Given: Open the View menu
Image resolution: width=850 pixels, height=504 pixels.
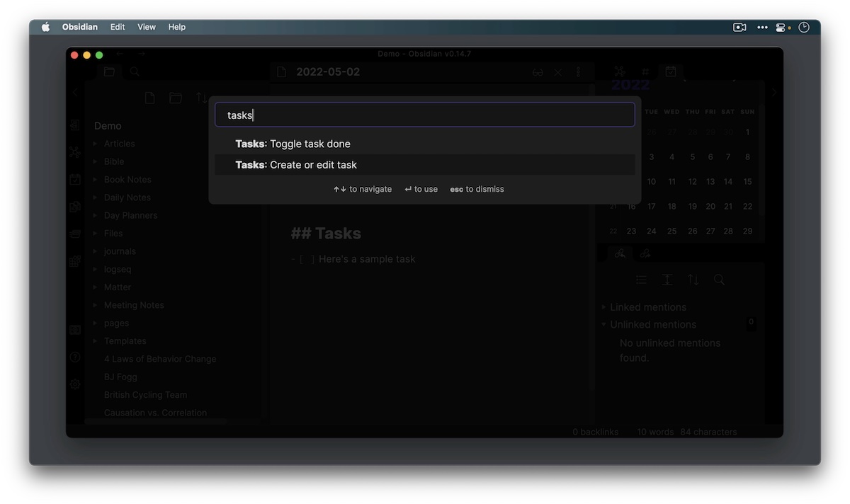Looking at the screenshot, I should coord(147,27).
